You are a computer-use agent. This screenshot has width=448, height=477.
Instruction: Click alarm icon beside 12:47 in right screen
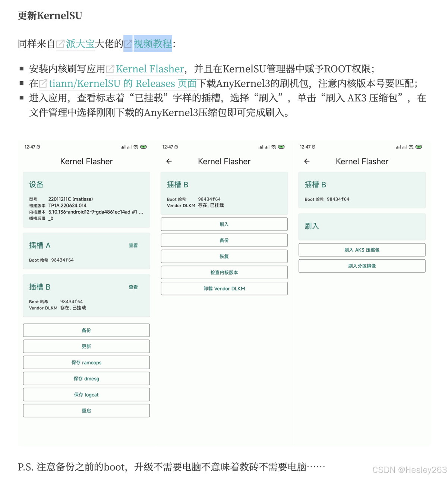314,147
